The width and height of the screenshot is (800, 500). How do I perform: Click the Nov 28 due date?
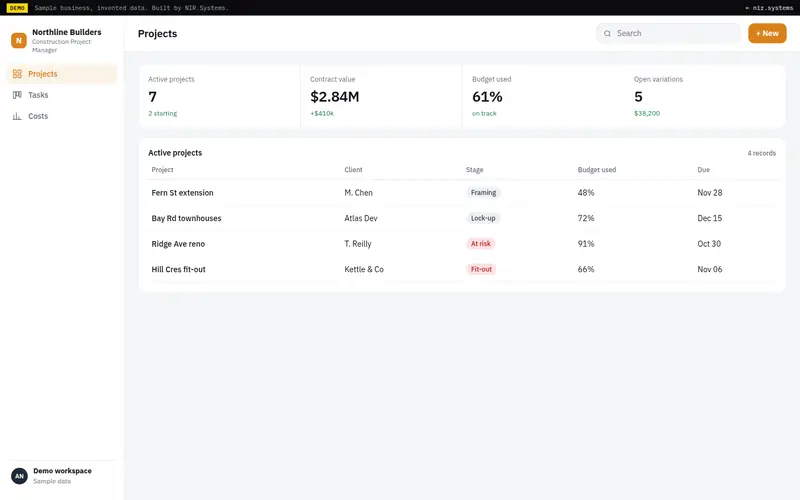(x=710, y=193)
